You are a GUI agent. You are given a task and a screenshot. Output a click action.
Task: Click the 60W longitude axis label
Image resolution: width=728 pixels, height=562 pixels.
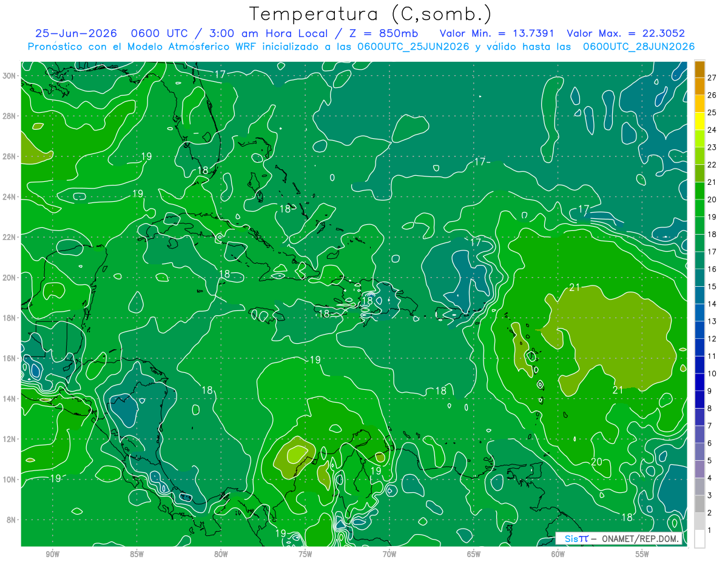click(x=558, y=554)
